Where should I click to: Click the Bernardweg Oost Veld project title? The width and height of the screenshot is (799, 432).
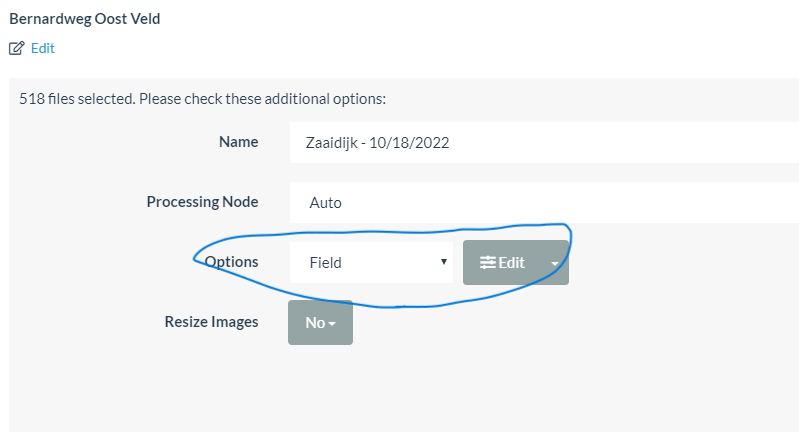(x=84, y=19)
